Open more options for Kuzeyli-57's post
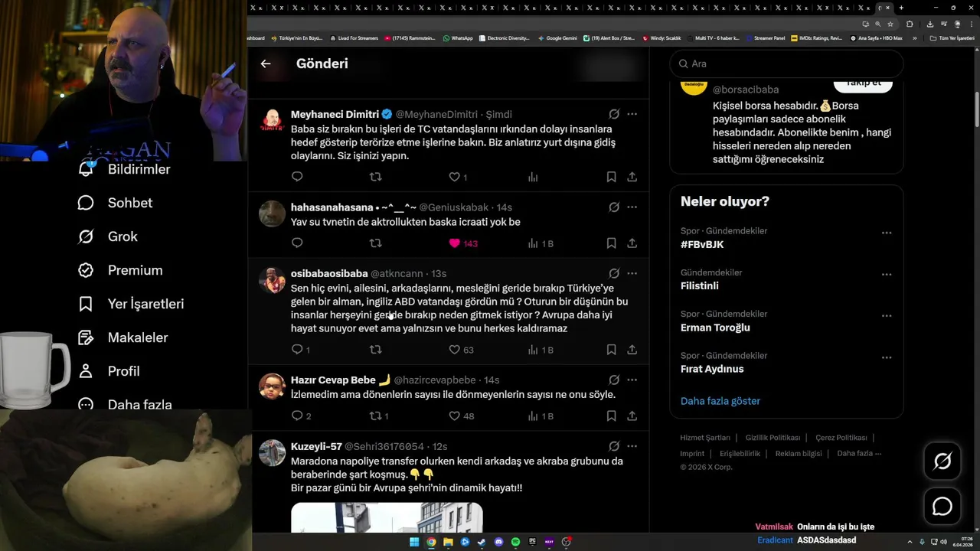 632,446
